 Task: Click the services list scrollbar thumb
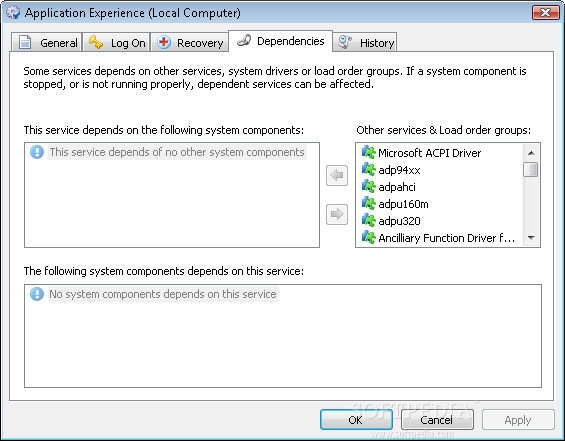531,169
